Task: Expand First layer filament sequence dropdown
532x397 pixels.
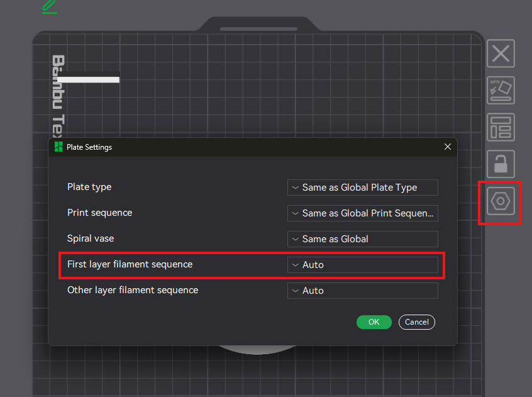Action: point(362,265)
